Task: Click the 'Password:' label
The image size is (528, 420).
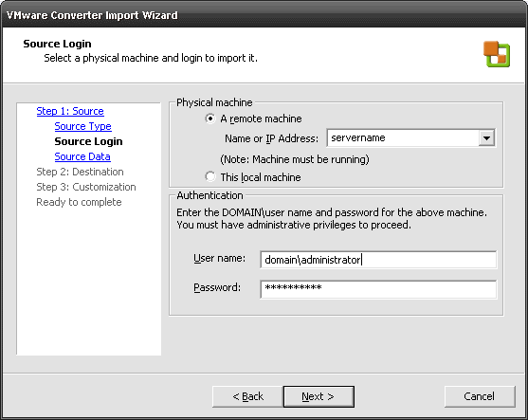Action: point(217,287)
